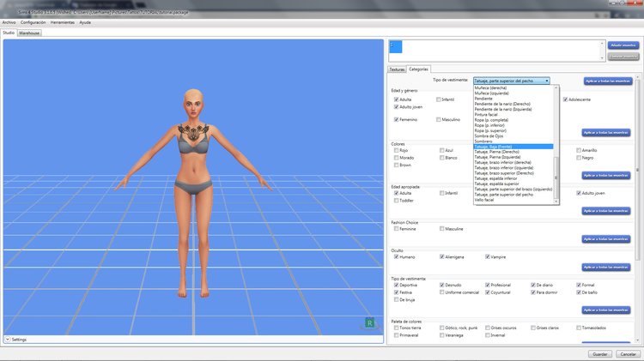Check the Negro color checkbox

click(x=578, y=158)
